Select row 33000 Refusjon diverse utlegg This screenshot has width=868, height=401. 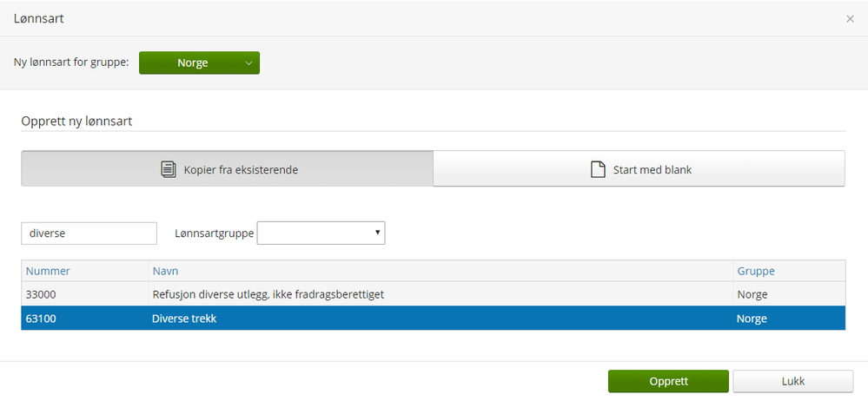[x=268, y=294]
